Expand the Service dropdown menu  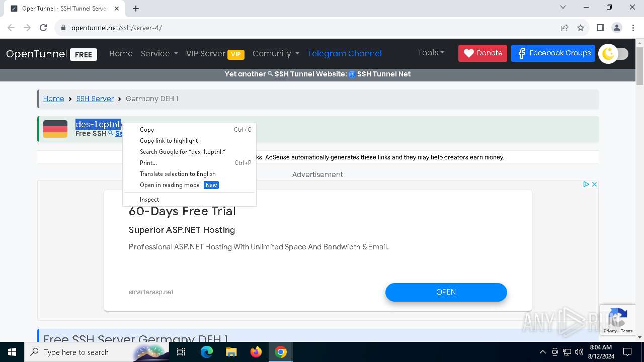click(x=159, y=53)
